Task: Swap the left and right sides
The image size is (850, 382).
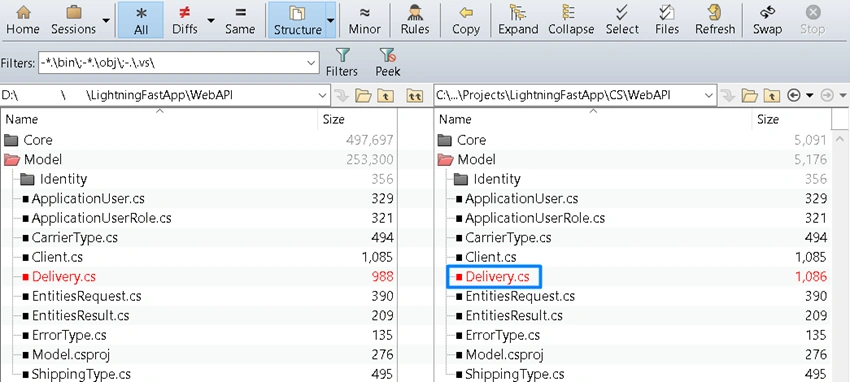Action: (x=767, y=20)
